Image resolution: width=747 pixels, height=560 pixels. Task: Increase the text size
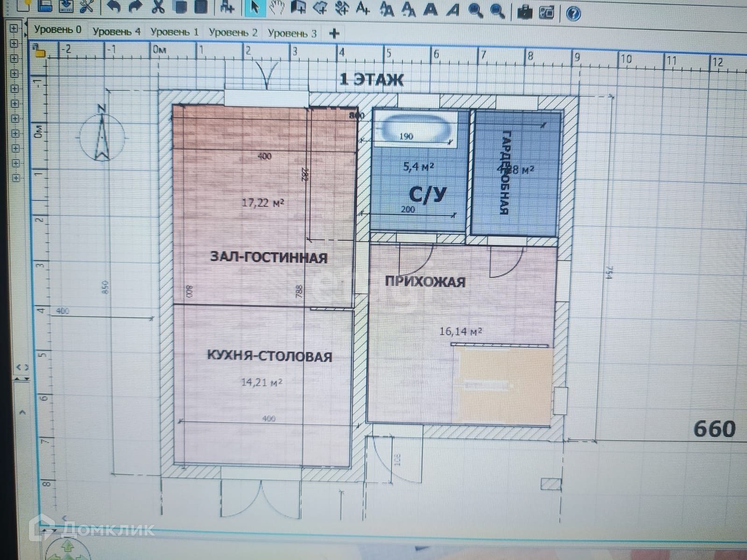(x=387, y=10)
